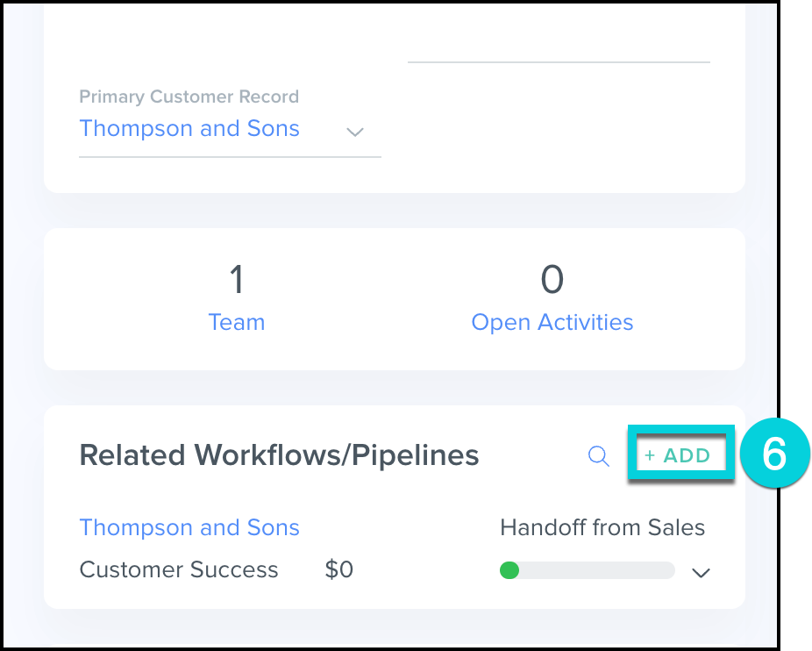Open the Team link
The height and width of the screenshot is (651, 812).
click(236, 322)
